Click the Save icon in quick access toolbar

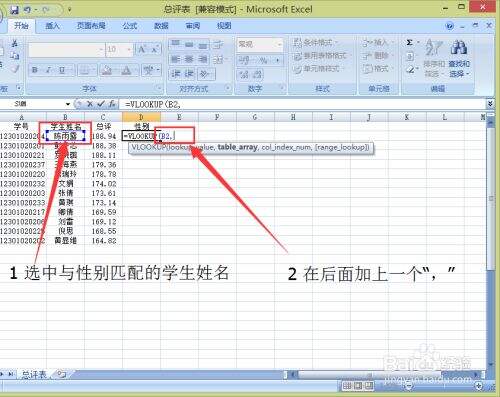pos(14,10)
